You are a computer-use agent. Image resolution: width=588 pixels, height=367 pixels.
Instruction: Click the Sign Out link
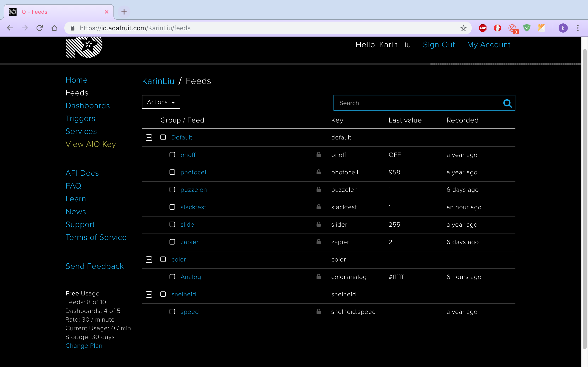pyautogui.click(x=438, y=45)
